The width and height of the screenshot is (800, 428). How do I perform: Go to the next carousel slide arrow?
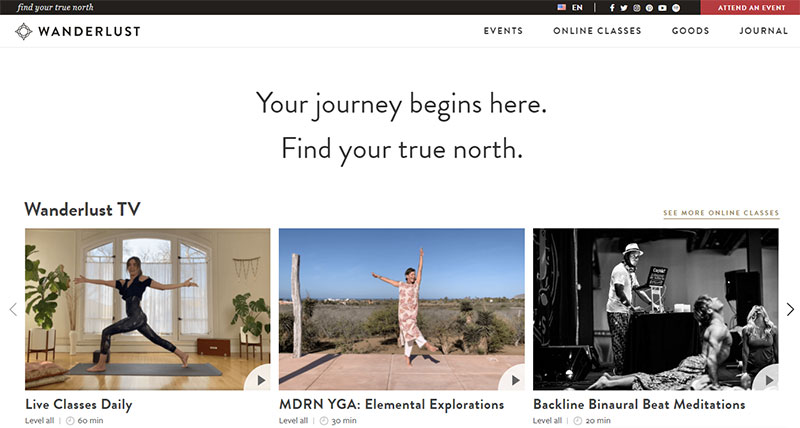[790, 309]
